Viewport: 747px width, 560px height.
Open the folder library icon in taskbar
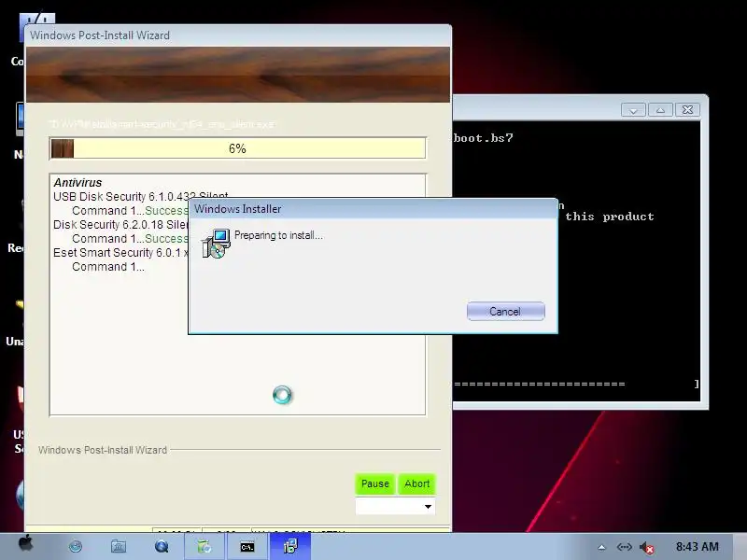pos(119,546)
